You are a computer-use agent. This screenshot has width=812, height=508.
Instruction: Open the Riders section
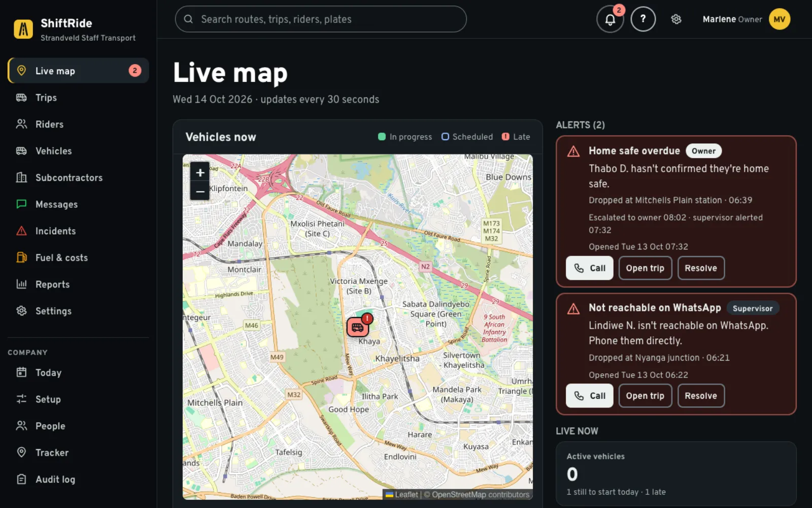tap(79, 124)
